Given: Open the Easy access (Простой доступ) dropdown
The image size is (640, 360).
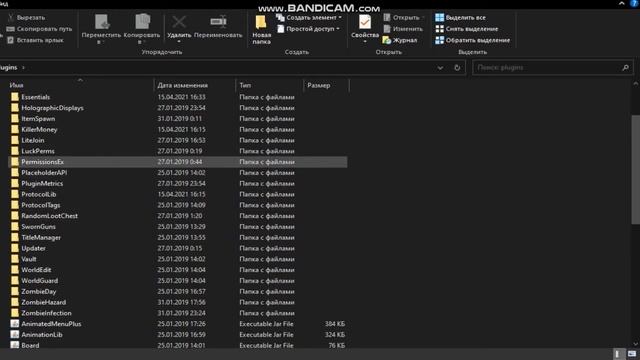Looking at the screenshot, I should (x=309, y=29).
